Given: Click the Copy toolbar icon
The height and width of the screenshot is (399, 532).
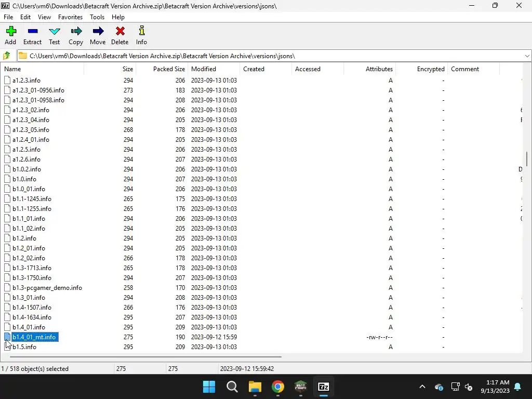Looking at the screenshot, I should point(76,31).
